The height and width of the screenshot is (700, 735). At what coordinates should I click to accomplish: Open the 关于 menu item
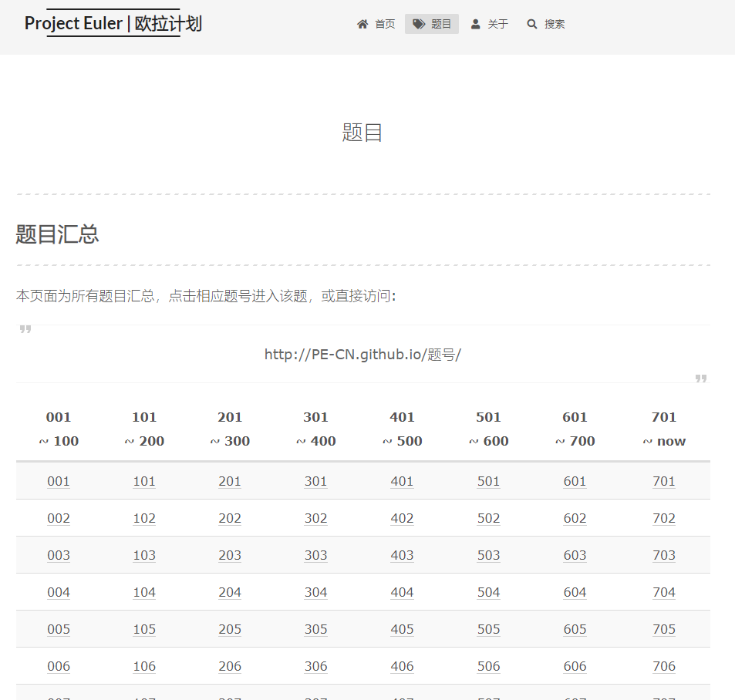pos(490,24)
